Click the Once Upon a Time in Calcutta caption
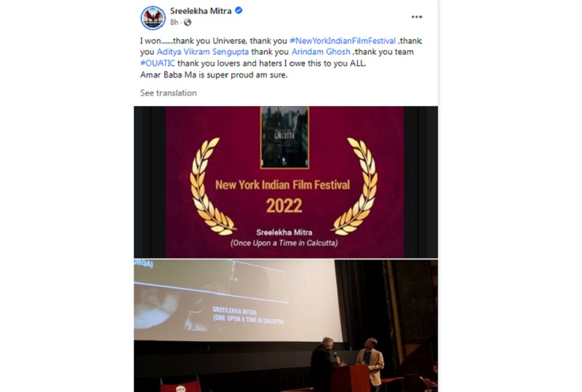Viewport: 582px width, 392px height. pos(284,243)
